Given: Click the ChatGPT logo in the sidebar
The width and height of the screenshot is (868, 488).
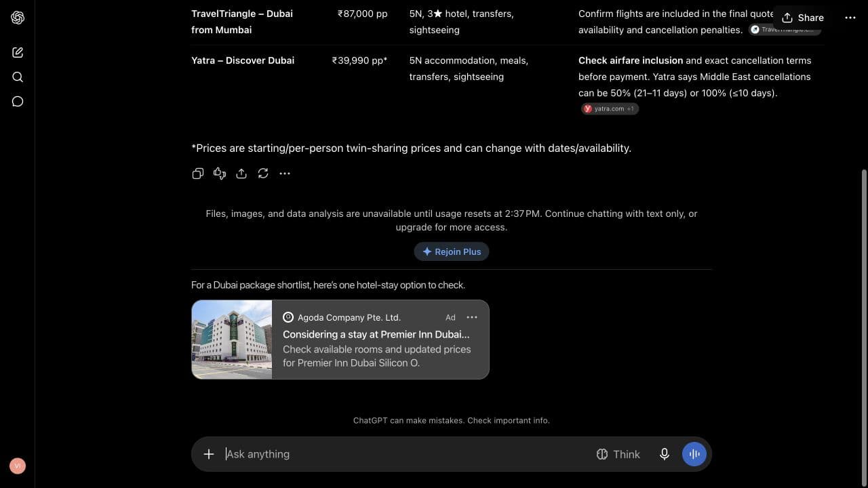Looking at the screenshot, I should (x=18, y=18).
